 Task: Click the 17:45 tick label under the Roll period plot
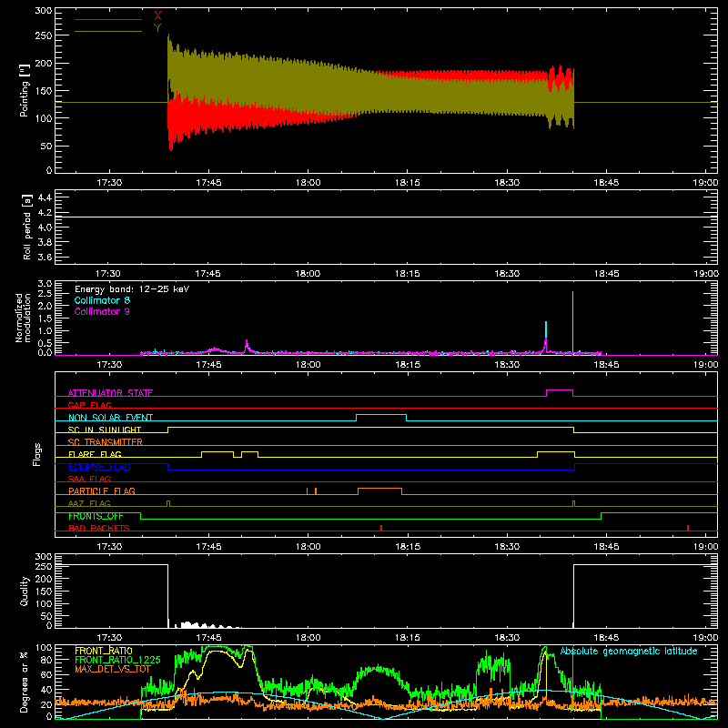tap(208, 274)
